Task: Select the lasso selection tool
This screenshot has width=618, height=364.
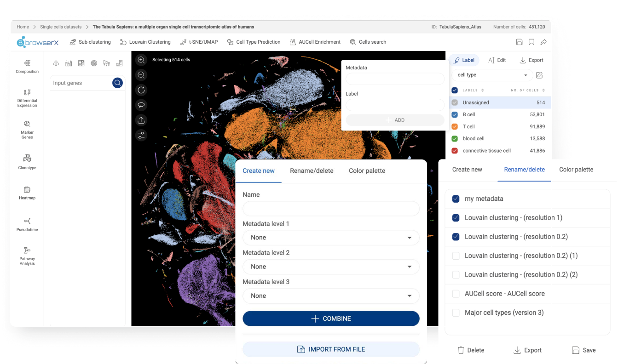Action: [x=141, y=105]
